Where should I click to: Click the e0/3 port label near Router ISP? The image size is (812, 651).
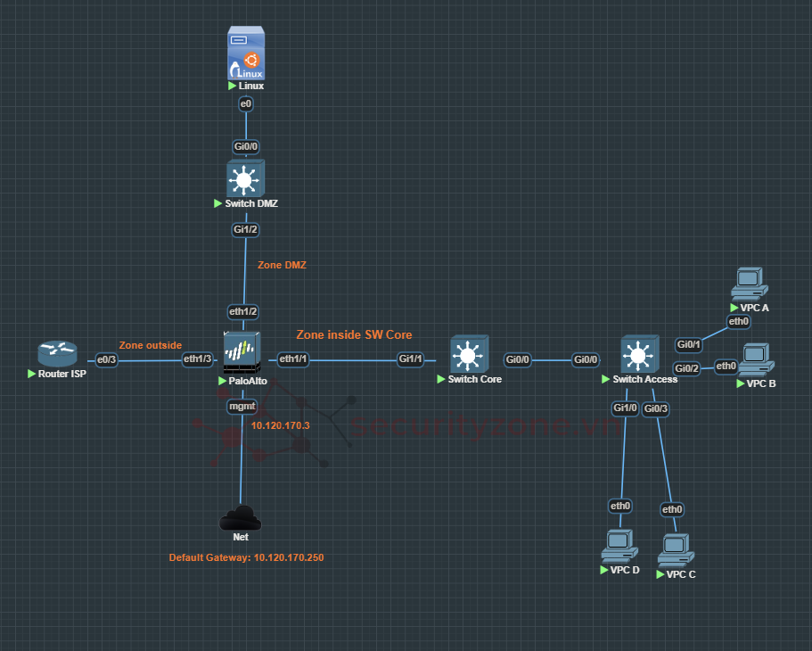pos(107,359)
